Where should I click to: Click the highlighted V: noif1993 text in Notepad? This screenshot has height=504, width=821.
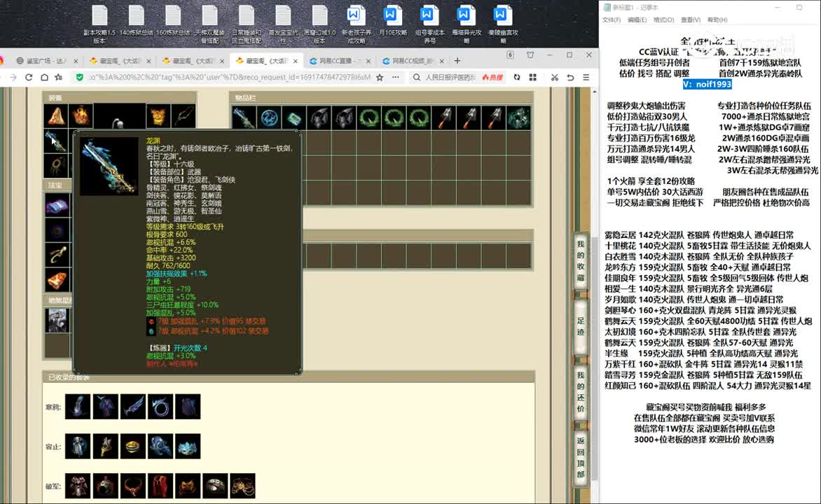click(707, 84)
